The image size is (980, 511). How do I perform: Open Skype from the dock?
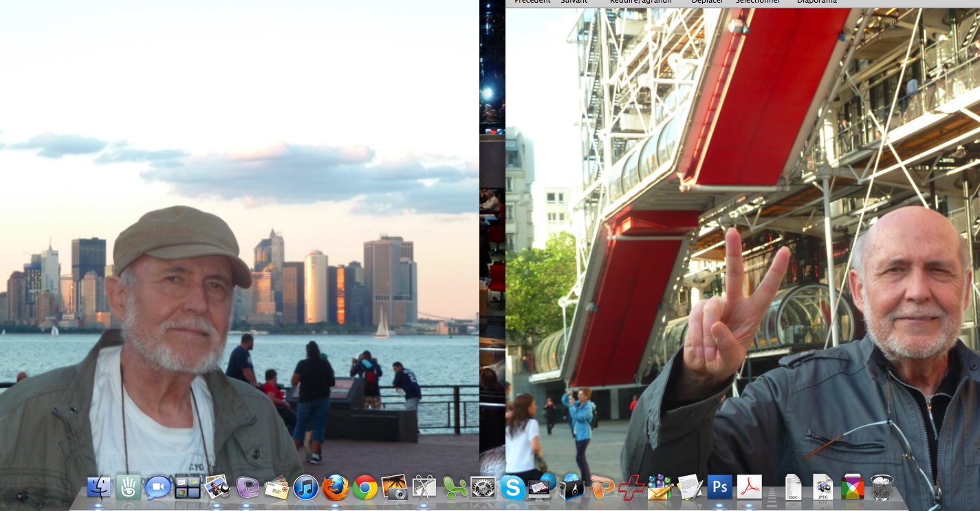512,488
